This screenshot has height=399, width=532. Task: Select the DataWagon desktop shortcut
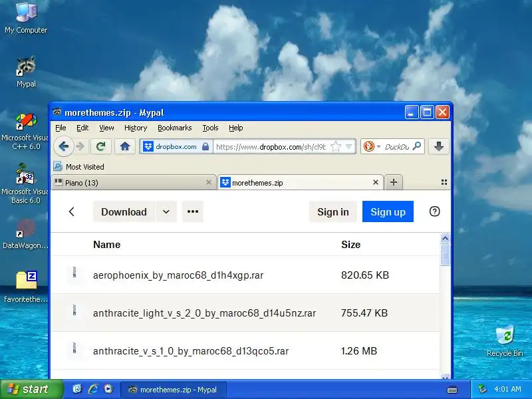(x=25, y=234)
